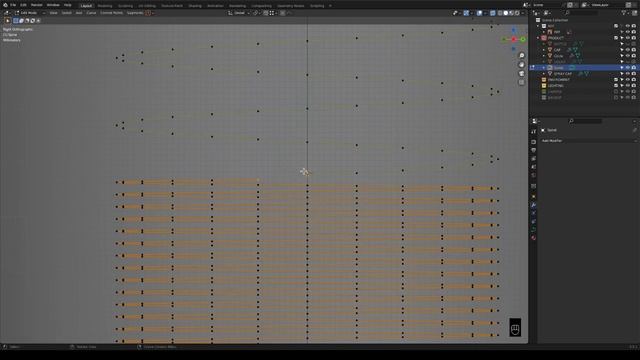The image size is (640, 360).
Task: Click the Blender logo icon
Action: 5,5
